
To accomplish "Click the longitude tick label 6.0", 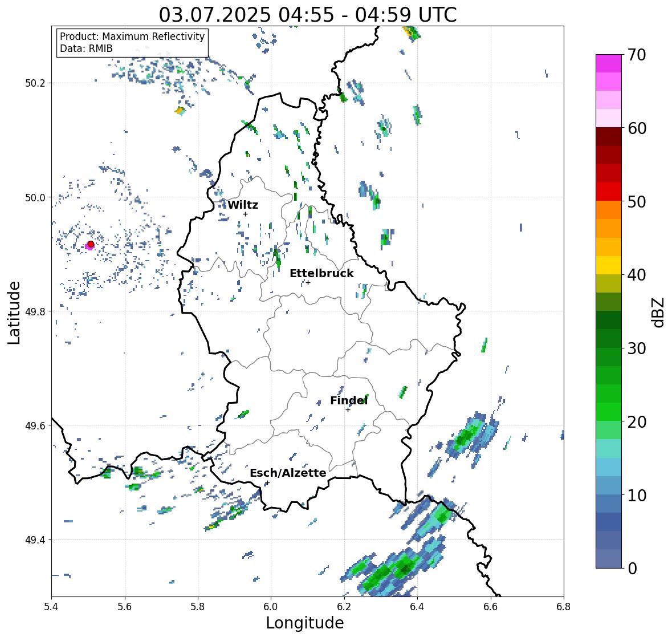I will pyautogui.click(x=271, y=606).
